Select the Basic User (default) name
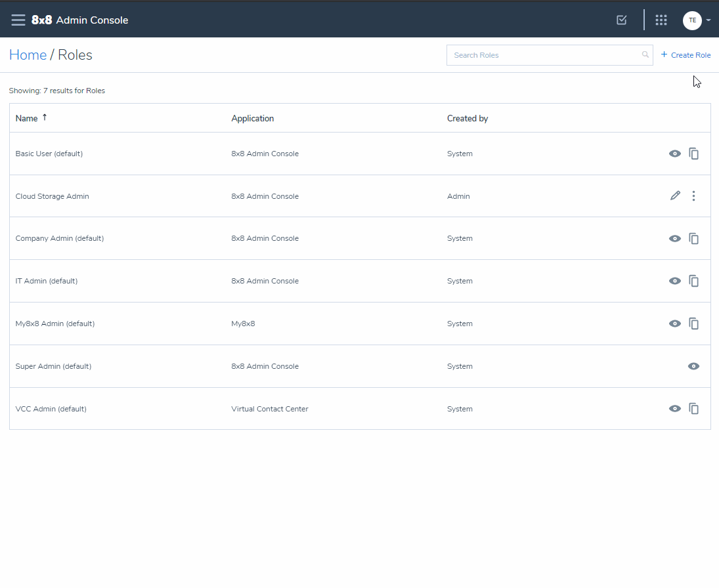The width and height of the screenshot is (719, 588). 49,154
